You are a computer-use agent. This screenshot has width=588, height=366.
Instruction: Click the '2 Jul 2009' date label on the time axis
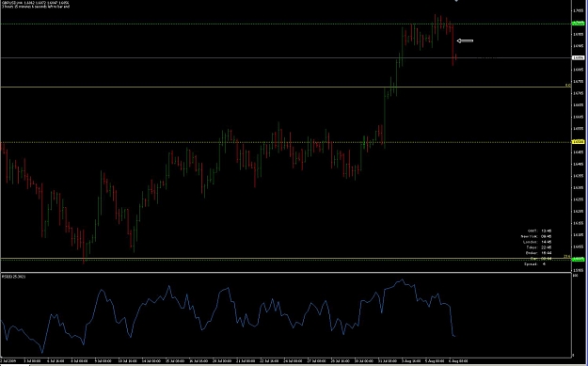(x=8, y=360)
